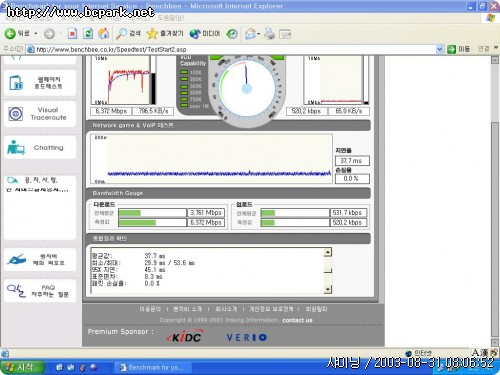Viewport: 500px width, 375px height.
Task: Open the Mail button dropdown arrow
Action: 258,34
